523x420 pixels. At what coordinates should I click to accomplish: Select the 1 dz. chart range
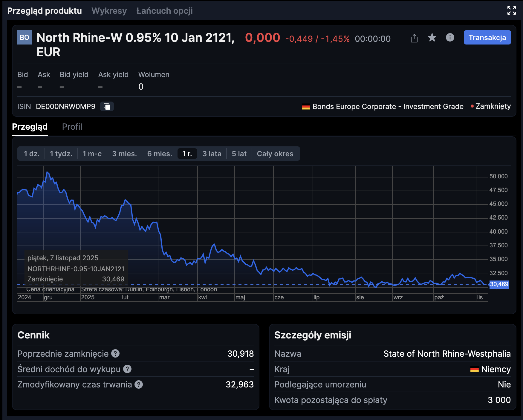[x=32, y=154]
